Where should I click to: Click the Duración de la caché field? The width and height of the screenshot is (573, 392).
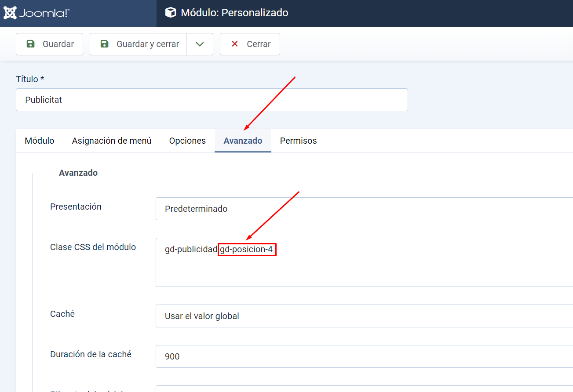[364, 356]
